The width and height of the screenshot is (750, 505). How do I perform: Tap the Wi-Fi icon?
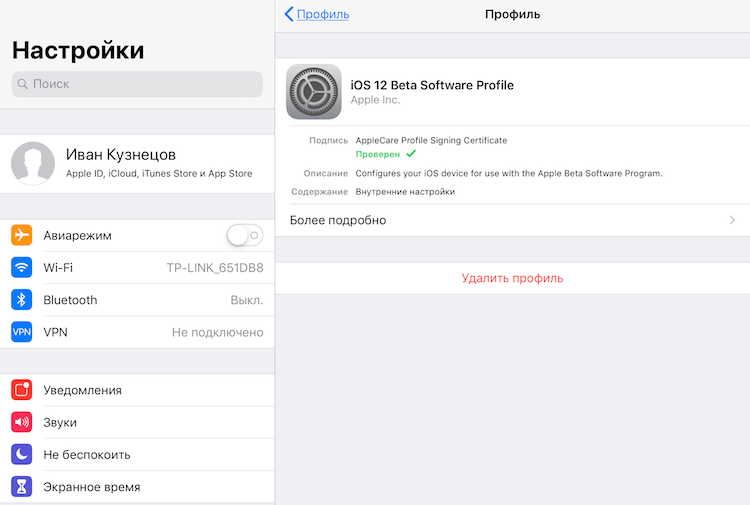(x=22, y=267)
